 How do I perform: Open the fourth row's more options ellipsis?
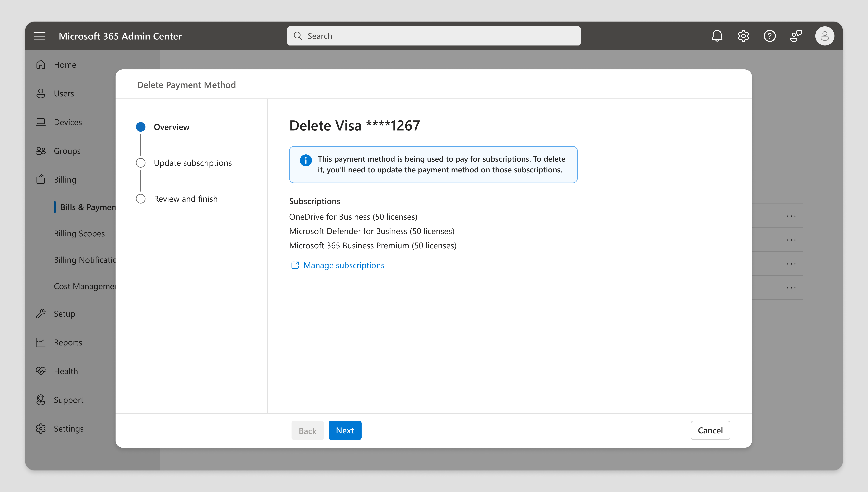tap(791, 288)
